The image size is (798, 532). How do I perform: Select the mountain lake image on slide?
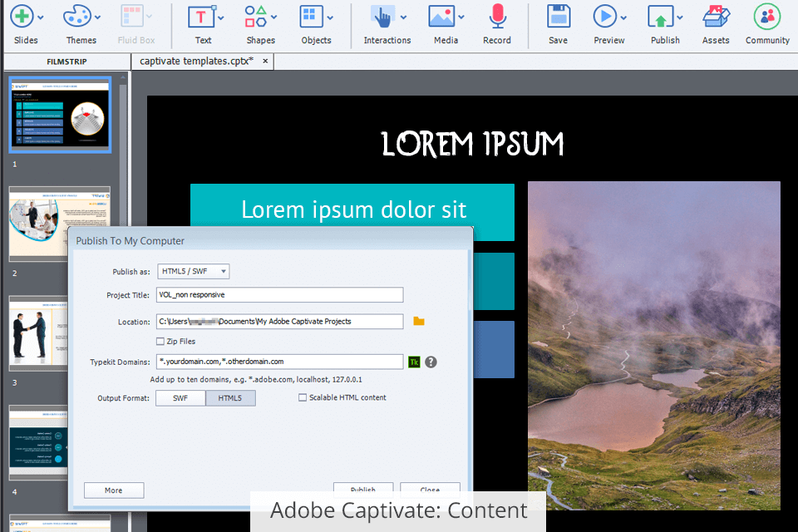654,346
